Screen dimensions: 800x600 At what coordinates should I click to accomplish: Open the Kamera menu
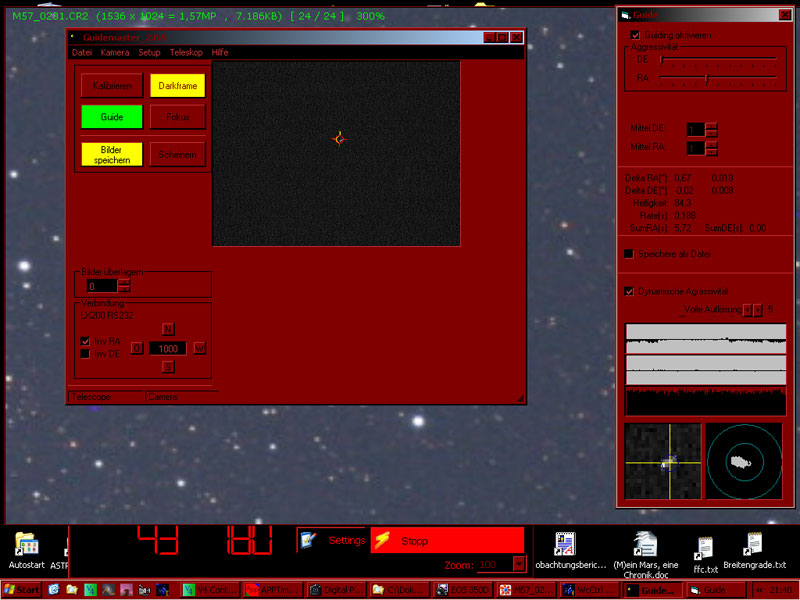pyautogui.click(x=114, y=51)
